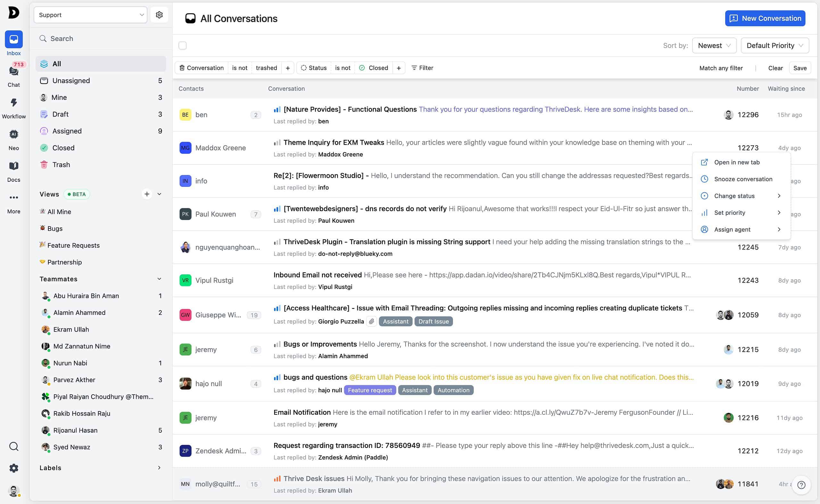
Task: Add condition after the Closed status filter
Action: 399,68
